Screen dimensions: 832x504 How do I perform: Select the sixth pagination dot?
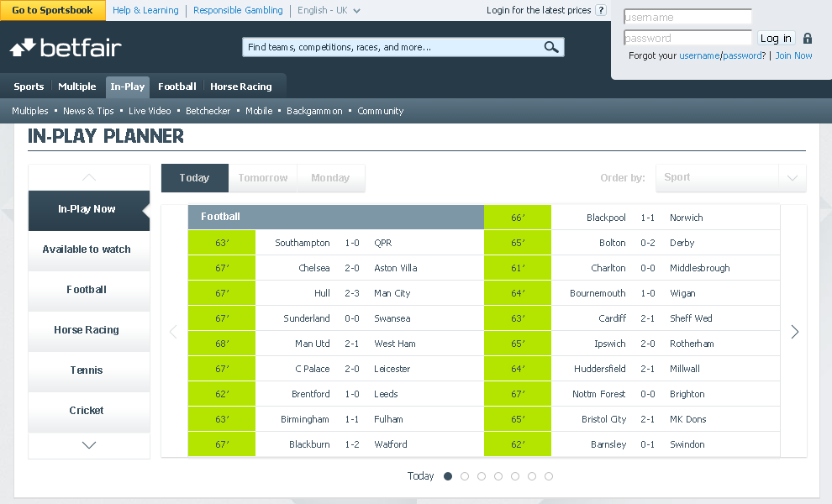click(x=532, y=476)
